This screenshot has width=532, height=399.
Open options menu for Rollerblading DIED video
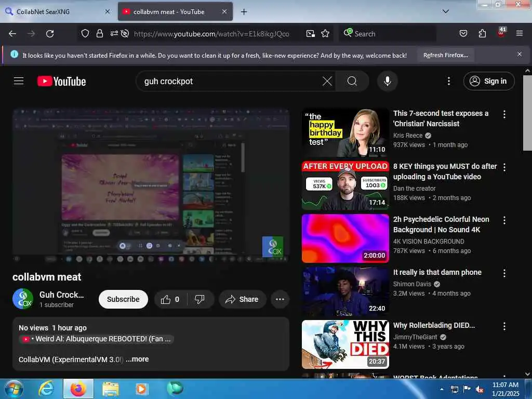(x=504, y=326)
